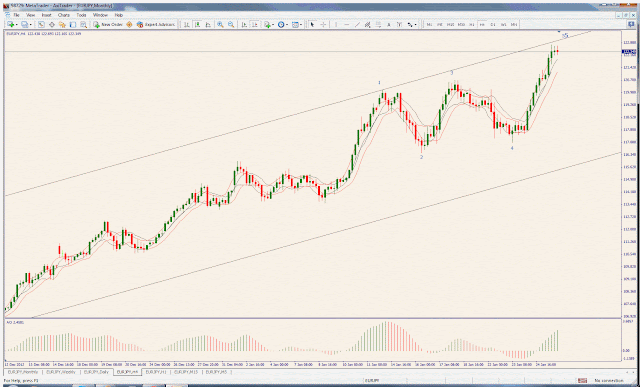This screenshot has width=640, height=387.
Task: Select the Vertical Line drawing tool
Action: (x=336, y=24)
